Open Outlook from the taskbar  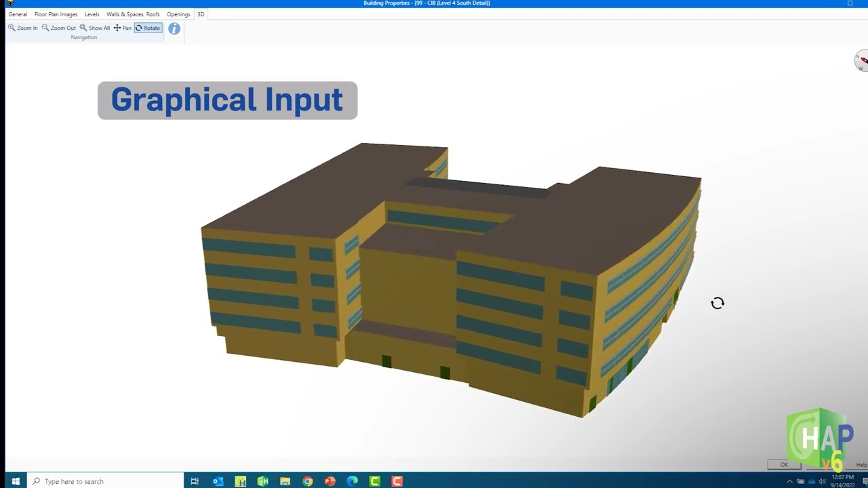[218, 481]
